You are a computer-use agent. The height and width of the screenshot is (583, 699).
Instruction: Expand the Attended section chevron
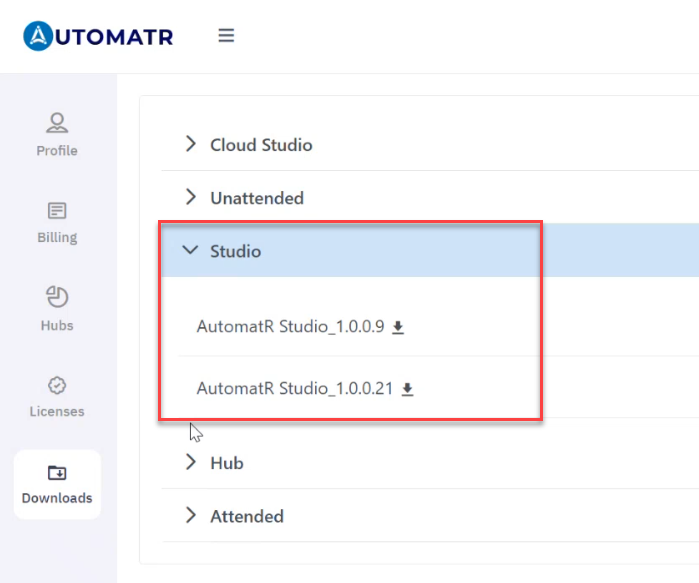191,515
